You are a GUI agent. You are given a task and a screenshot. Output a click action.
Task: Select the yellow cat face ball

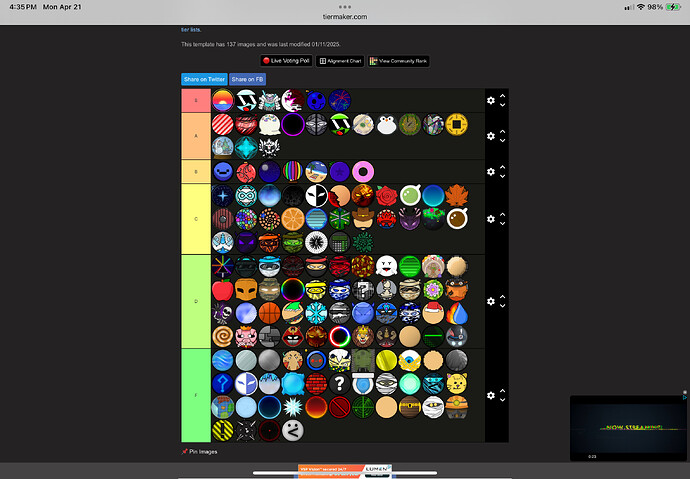pos(457,384)
